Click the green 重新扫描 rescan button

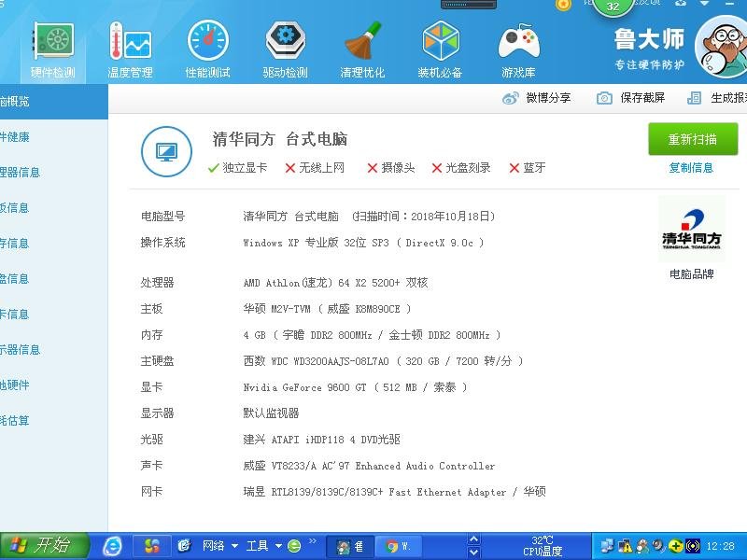tap(692, 138)
